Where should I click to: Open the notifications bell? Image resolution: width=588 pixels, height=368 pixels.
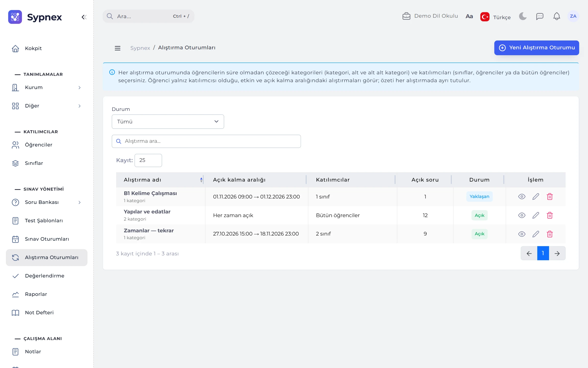pyautogui.click(x=556, y=16)
